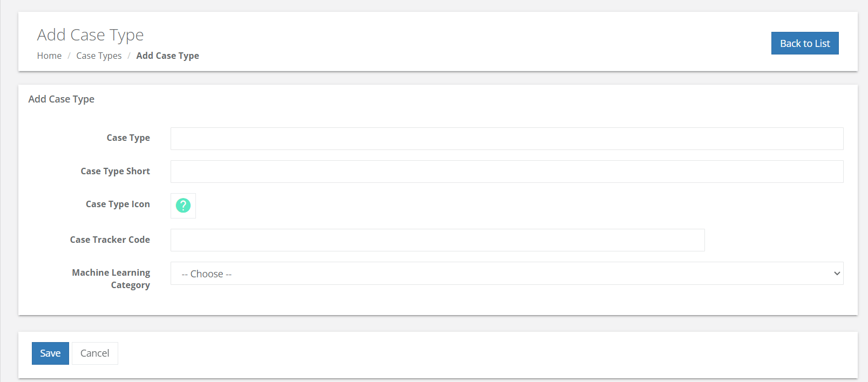The width and height of the screenshot is (868, 382).
Task: Open the Case Types breadcrumb link
Action: [99, 56]
